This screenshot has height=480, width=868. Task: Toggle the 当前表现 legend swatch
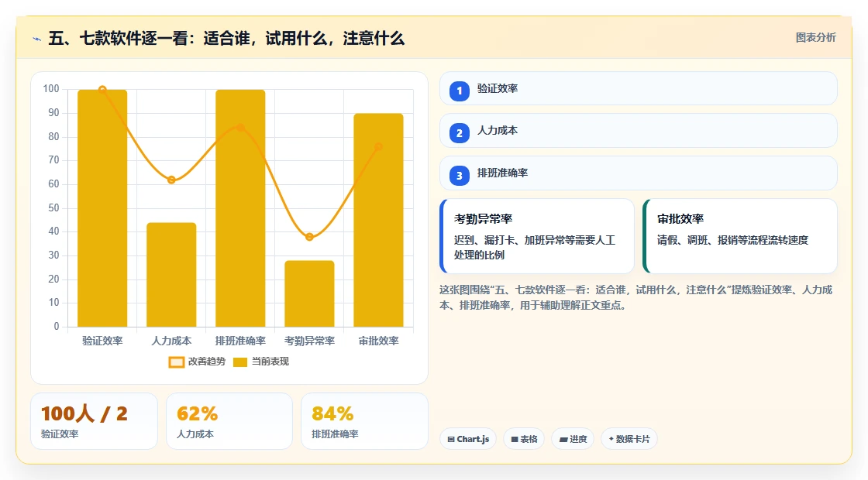pyautogui.click(x=239, y=362)
